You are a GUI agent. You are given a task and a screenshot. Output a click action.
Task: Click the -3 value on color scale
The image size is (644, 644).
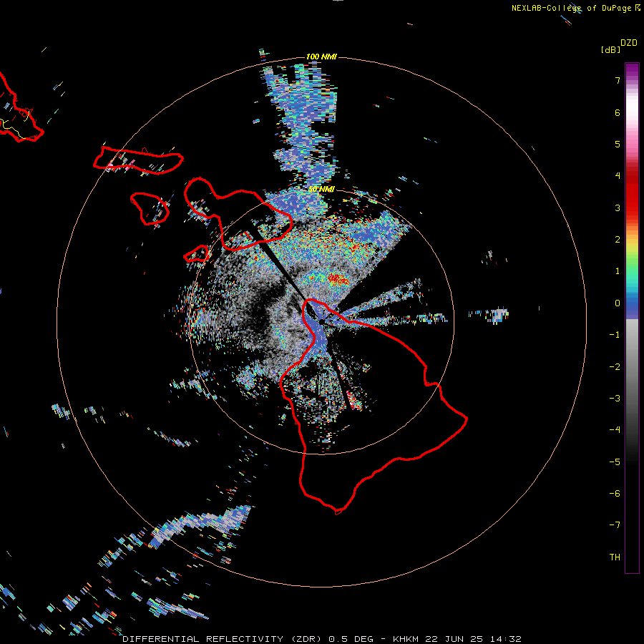(615, 399)
